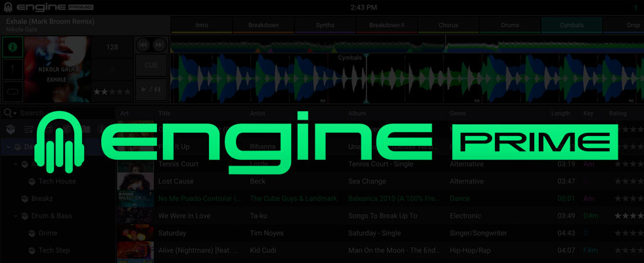Click the artist name Kid Cudi

click(x=263, y=251)
